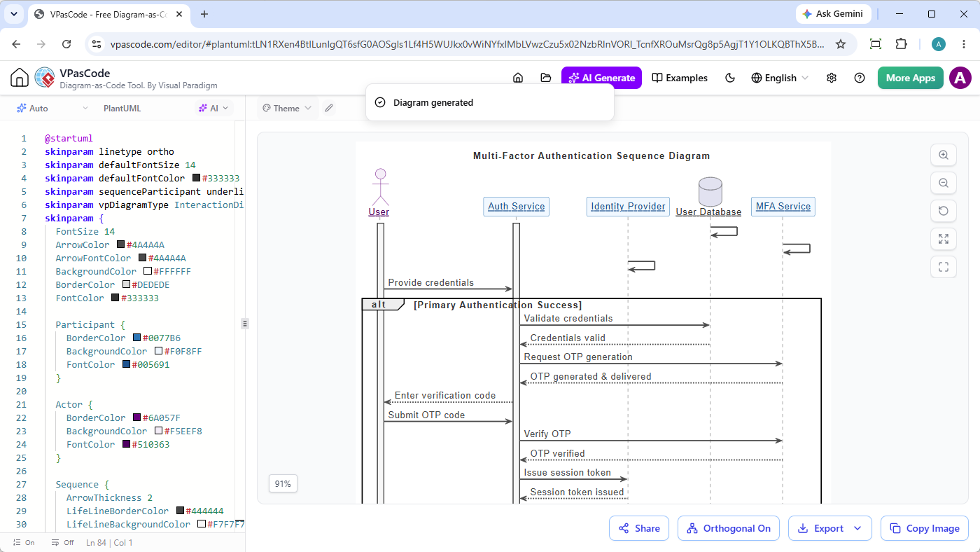Click the MFA Service participant box
The height and width of the screenshot is (552, 980).
click(783, 206)
